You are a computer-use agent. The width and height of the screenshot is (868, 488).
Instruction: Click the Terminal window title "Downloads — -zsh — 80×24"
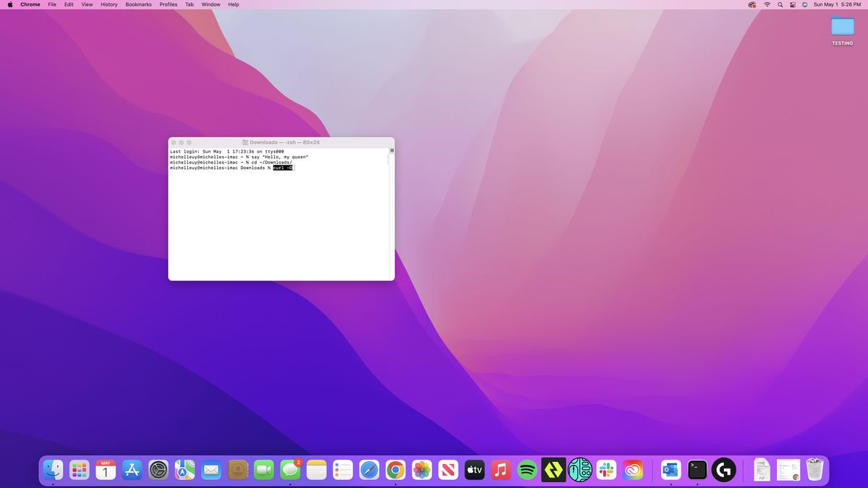pyautogui.click(x=284, y=142)
